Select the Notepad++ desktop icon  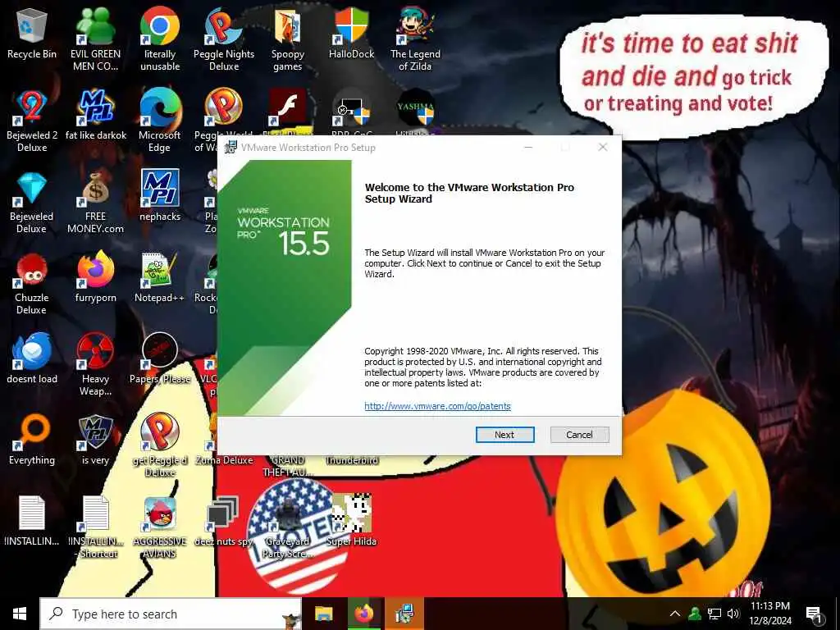[x=160, y=277]
